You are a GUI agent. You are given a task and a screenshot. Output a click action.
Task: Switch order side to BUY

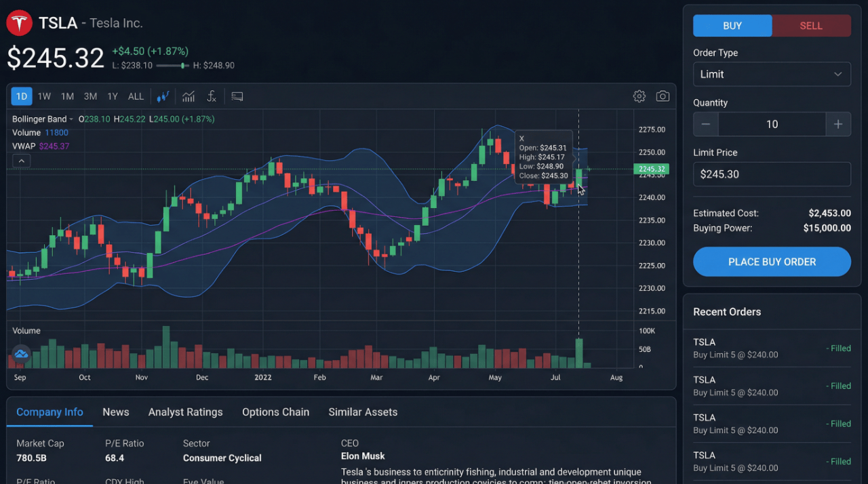(732, 26)
